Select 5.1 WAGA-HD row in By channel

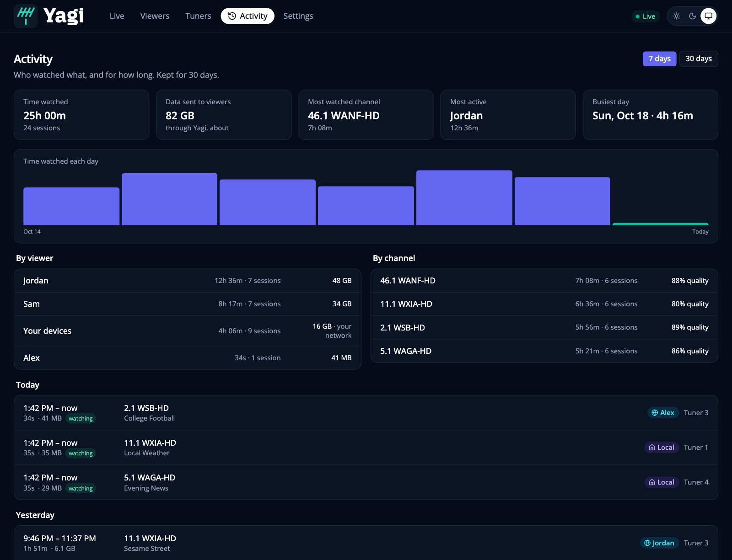pos(544,351)
